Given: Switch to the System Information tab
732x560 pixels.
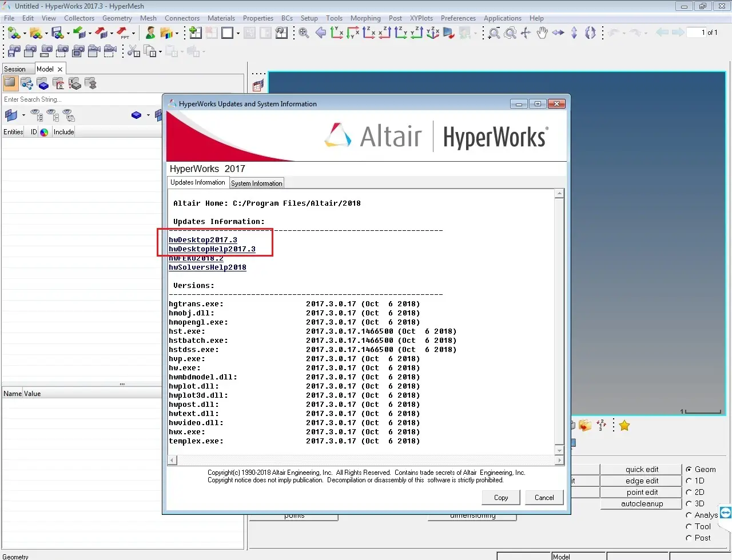Looking at the screenshot, I should 256,183.
